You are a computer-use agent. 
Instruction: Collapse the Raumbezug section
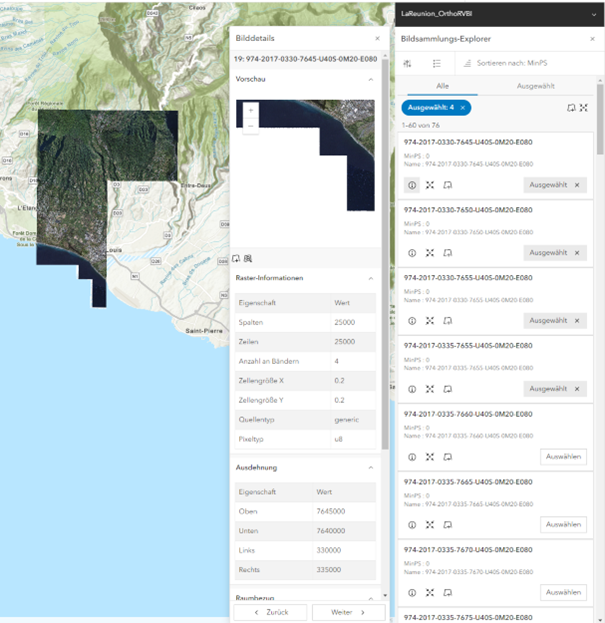[371, 598]
